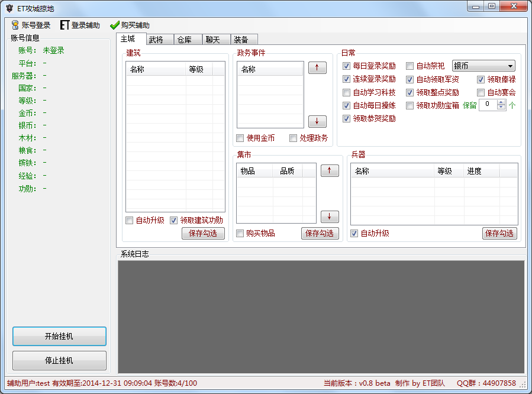Click the QQ群 44907858 status text

[486, 383]
